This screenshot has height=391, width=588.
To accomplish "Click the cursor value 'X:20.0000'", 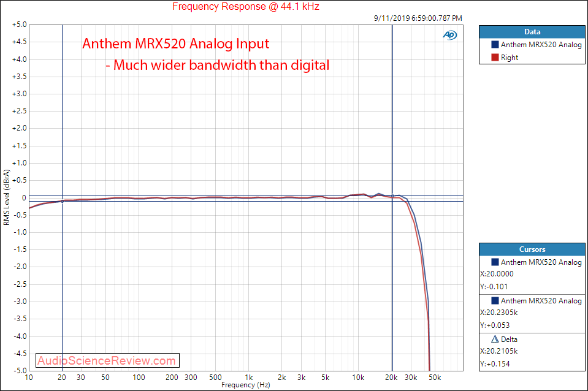I will 497,274.
